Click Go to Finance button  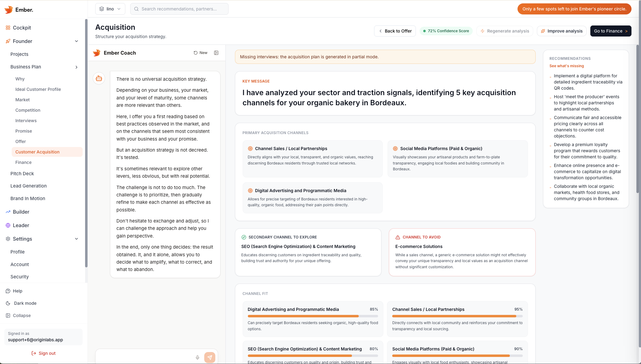click(x=611, y=31)
